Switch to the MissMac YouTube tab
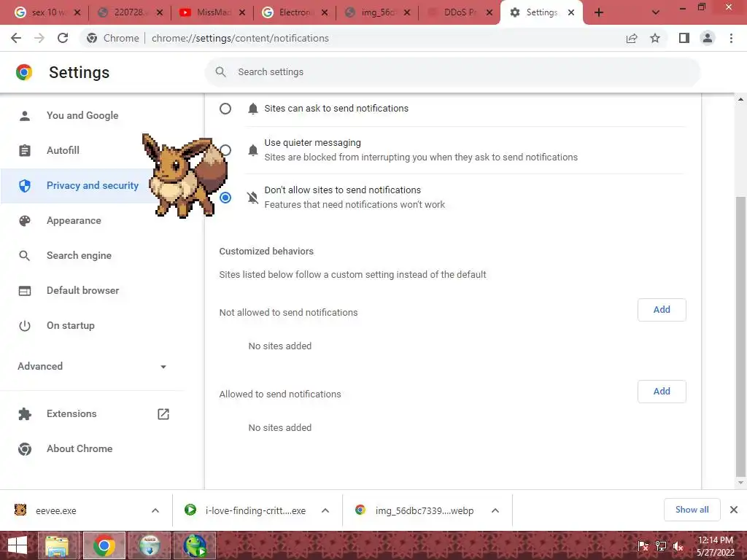 (x=213, y=12)
